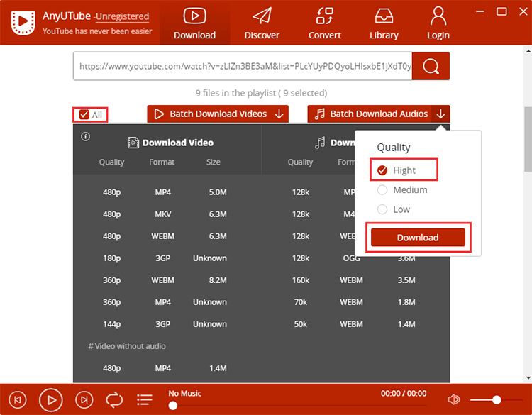Open the playlist queue icon
The height and width of the screenshot is (415, 532).
145,399
